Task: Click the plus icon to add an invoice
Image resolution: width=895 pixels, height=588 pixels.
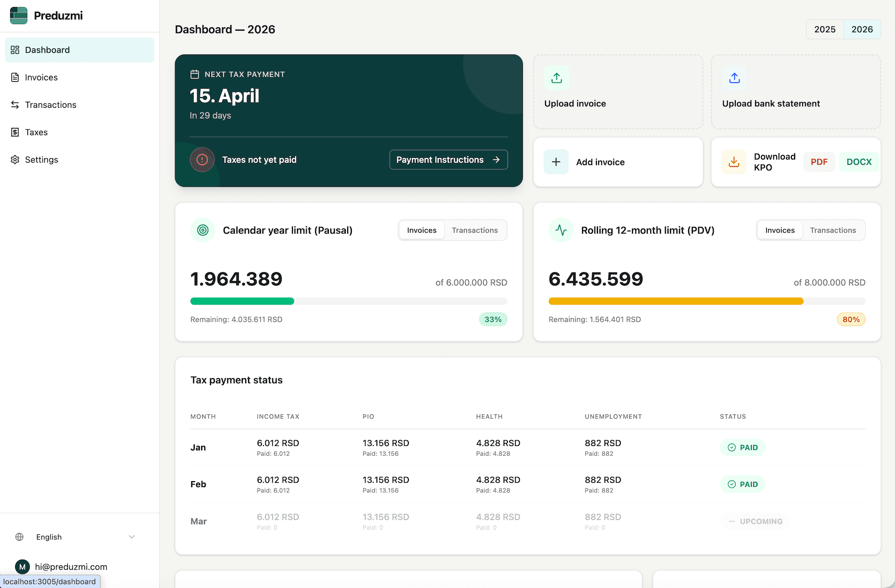Action: pyautogui.click(x=556, y=161)
